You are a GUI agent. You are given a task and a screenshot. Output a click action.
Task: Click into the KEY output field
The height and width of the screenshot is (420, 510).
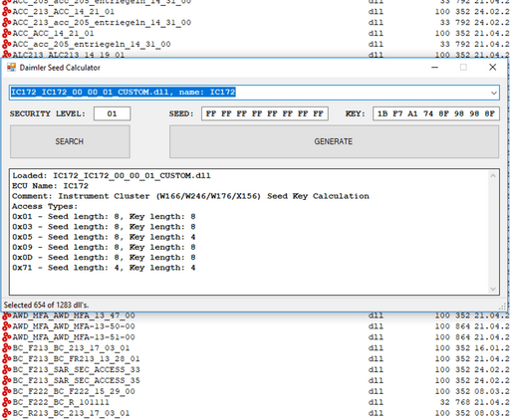point(436,113)
